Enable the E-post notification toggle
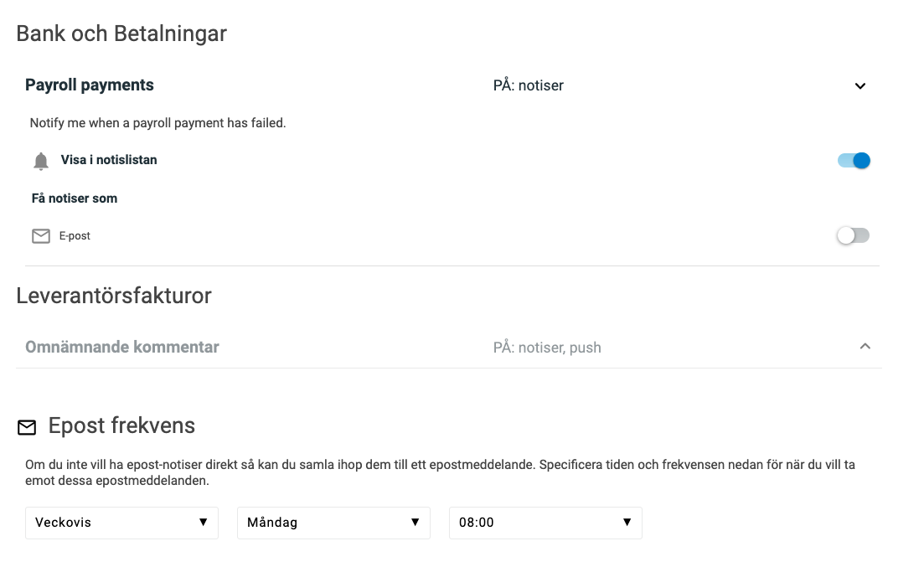Image resolution: width=924 pixels, height=567 pixels. click(x=853, y=235)
